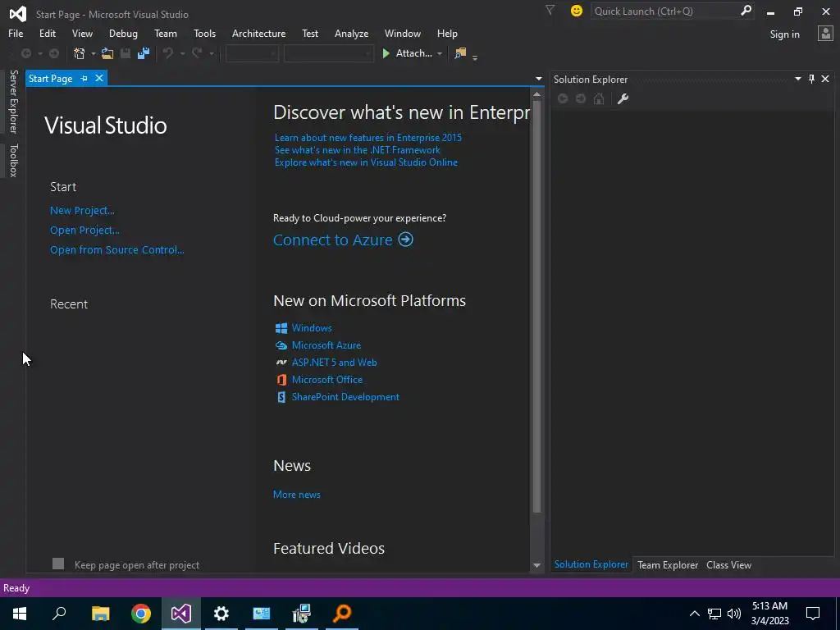Open See what's new in .NET Framework link

[x=358, y=150]
